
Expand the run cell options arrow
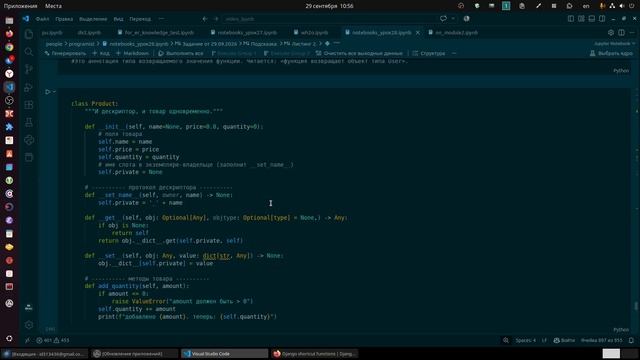tap(54, 92)
